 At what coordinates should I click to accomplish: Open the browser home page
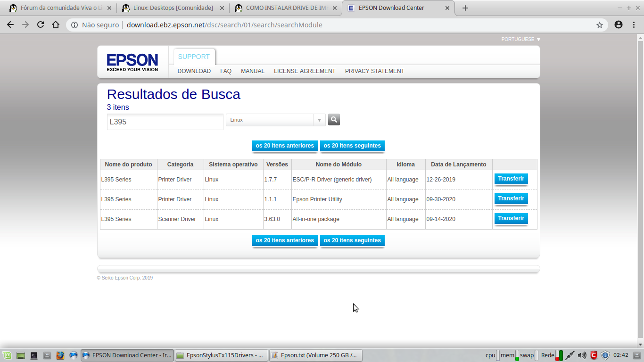(x=56, y=25)
